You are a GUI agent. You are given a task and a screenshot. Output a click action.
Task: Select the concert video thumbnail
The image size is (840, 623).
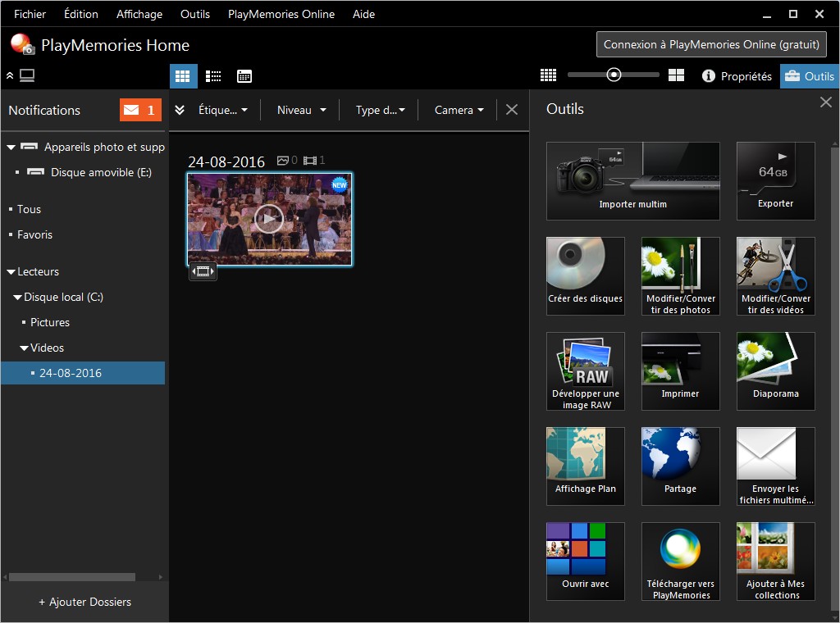pyautogui.click(x=269, y=219)
